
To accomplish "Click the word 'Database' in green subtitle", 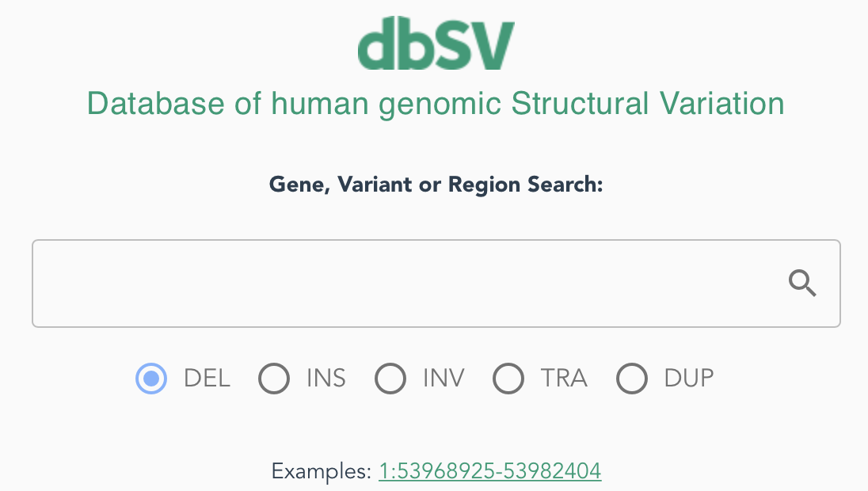I will [x=155, y=104].
